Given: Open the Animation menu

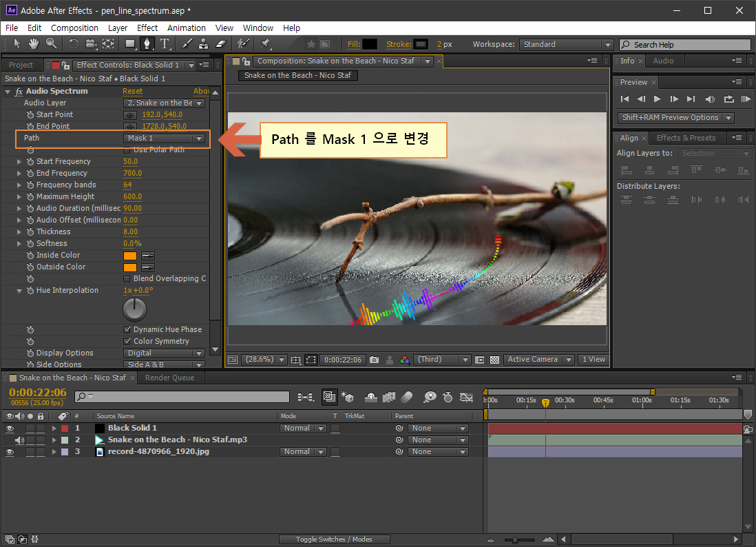Looking at the screenshot, I should (186, 28).
